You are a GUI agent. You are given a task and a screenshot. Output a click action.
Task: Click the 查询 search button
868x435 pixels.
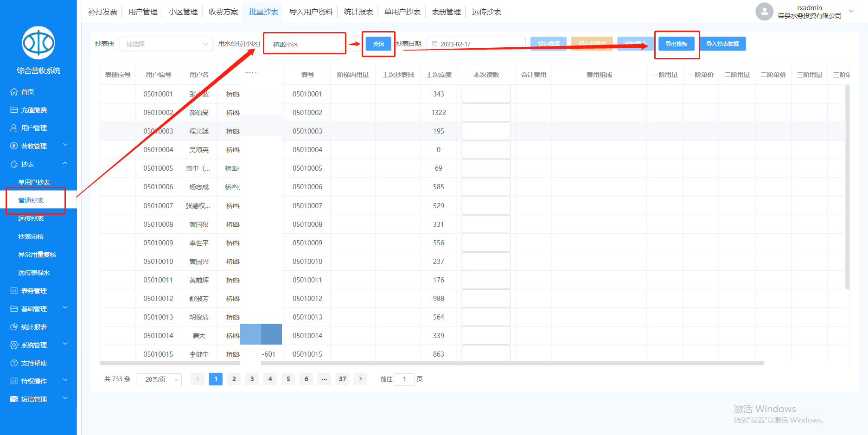click(x=379, y=44)
